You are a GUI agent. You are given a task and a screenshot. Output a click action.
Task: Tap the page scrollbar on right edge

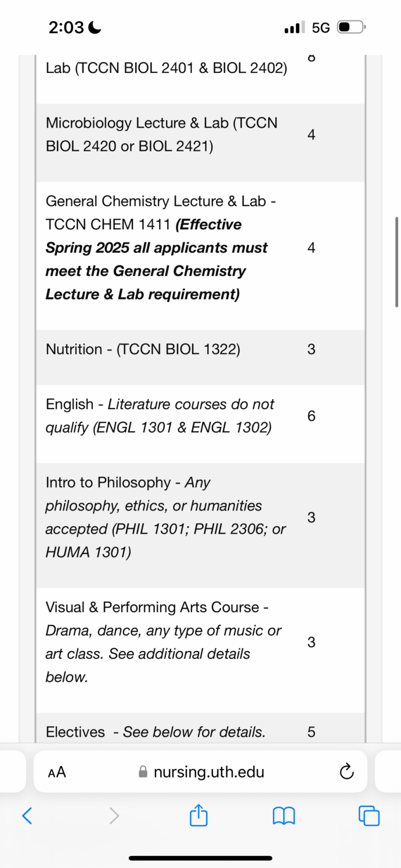[397, 262]
